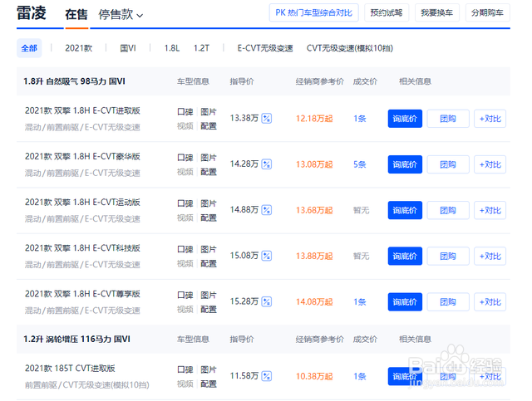
Task: View dealer price 14.08万起
Action: [314, 301]
